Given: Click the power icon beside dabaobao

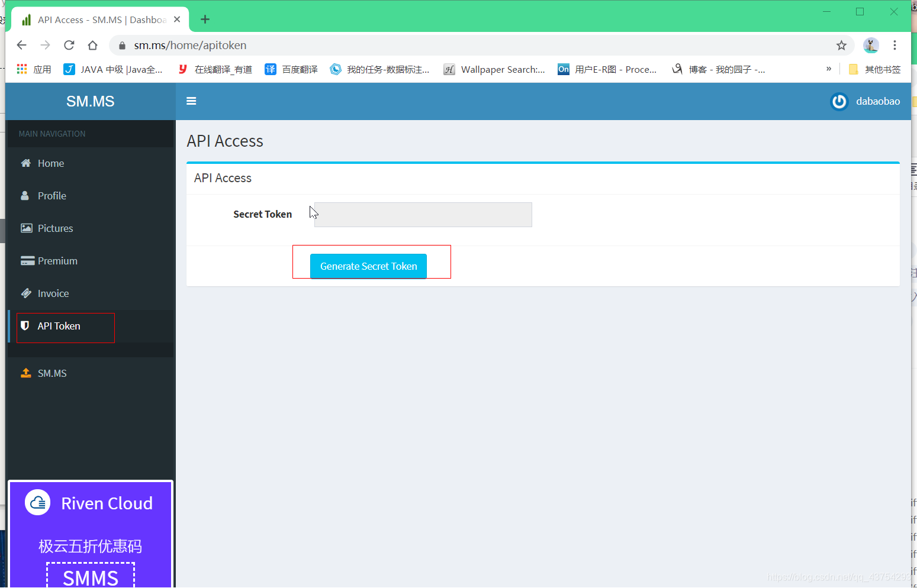Looking at the screenshot, I should [x=839, y=102].
